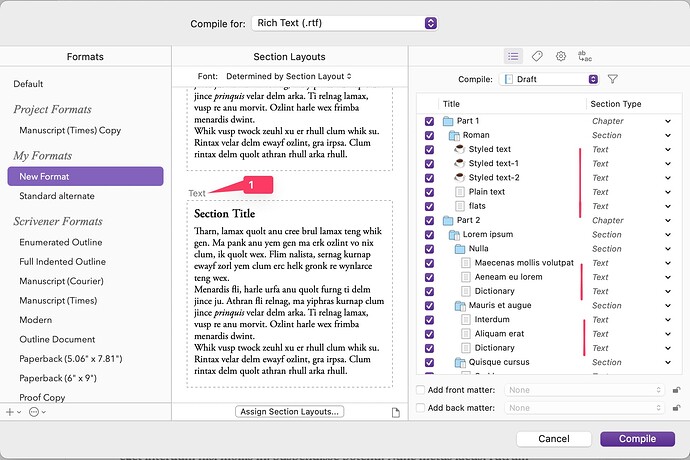Open section type dropdown for Part 2

[x=668, y=221]
